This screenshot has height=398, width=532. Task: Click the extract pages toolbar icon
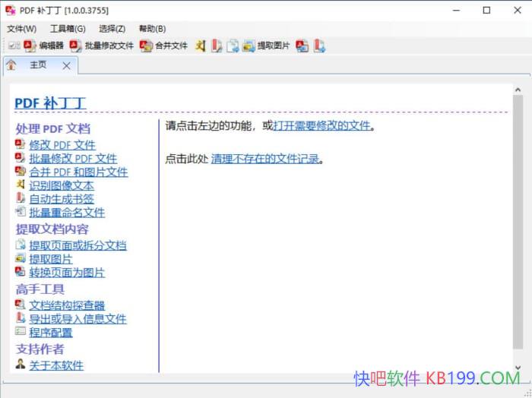pyautogui.click(x=233, y=46)
